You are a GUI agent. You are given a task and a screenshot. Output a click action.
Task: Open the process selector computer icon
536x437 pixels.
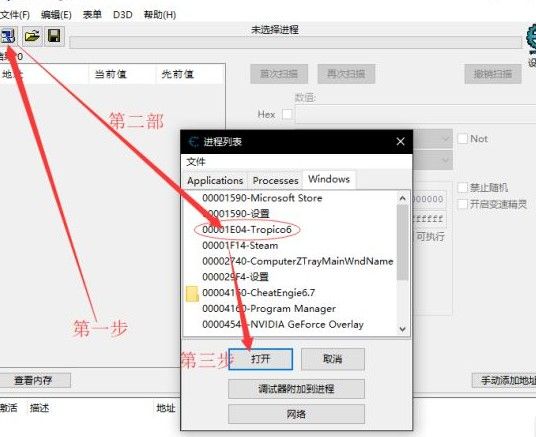pos(8,36)
